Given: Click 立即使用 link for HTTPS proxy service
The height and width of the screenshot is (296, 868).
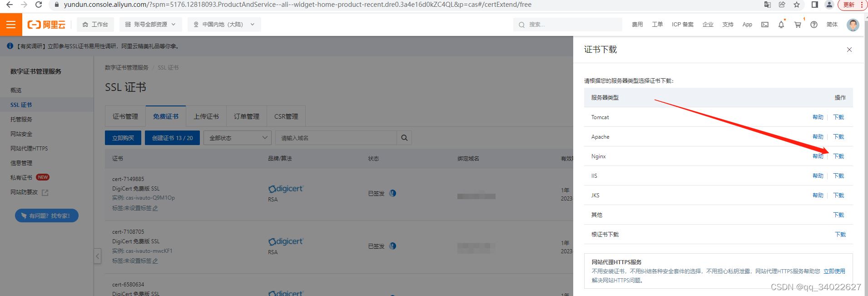Looking at the screenshot, I should (x=834, y=271).
